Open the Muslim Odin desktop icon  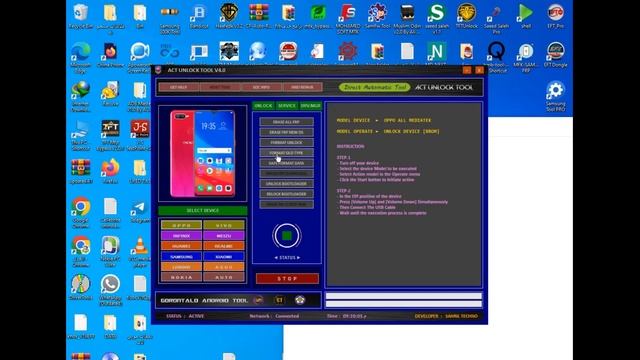coord(407,17)
